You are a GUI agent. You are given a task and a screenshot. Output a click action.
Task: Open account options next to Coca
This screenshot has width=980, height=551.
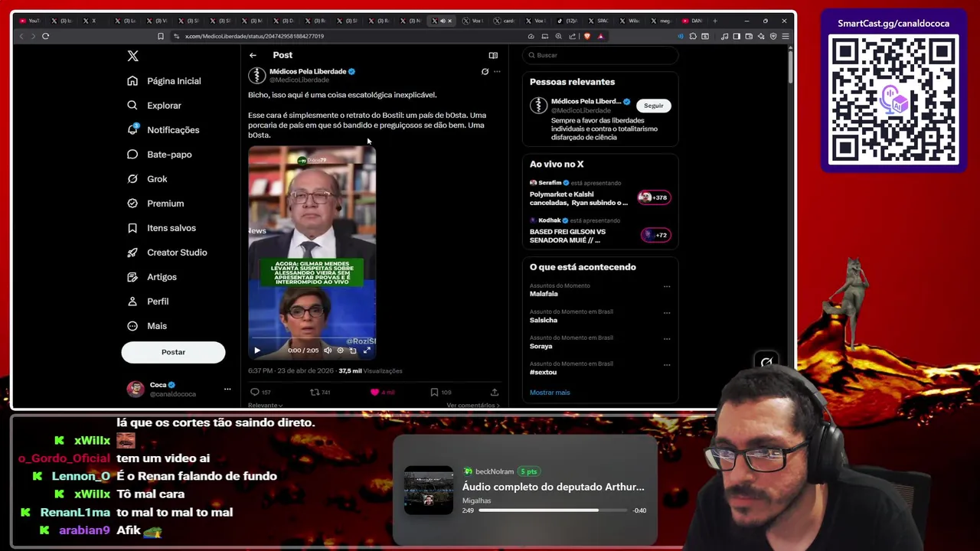(x=227, y=389)
